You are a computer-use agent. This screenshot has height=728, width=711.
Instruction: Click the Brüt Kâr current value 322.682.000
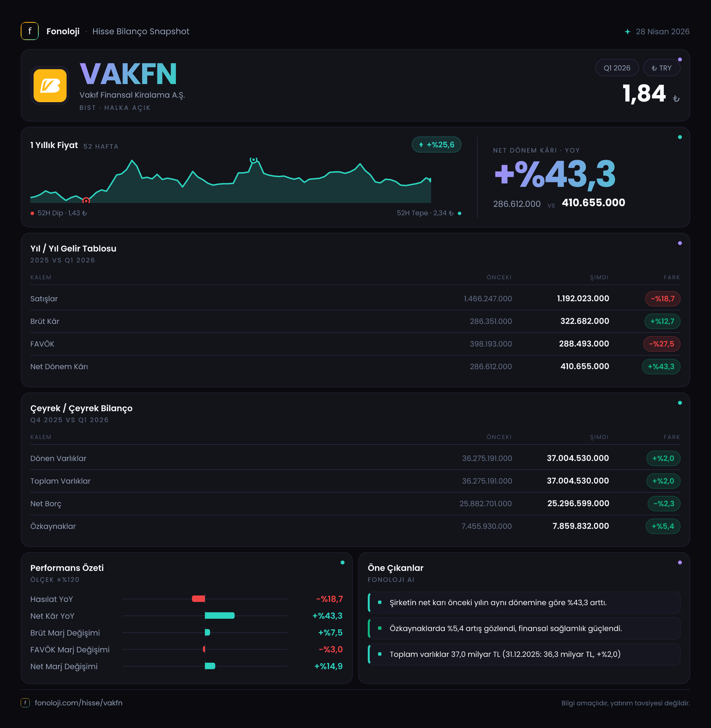[x=585, y=321]
